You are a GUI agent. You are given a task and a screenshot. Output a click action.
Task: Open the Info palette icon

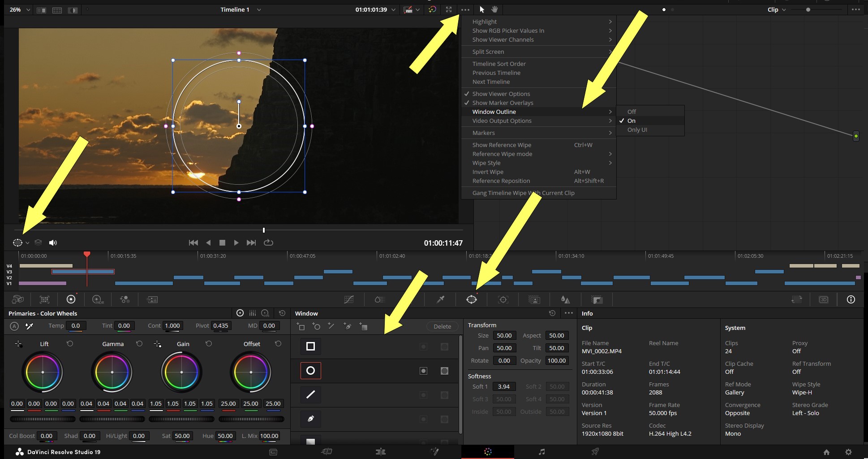[851, 299]
